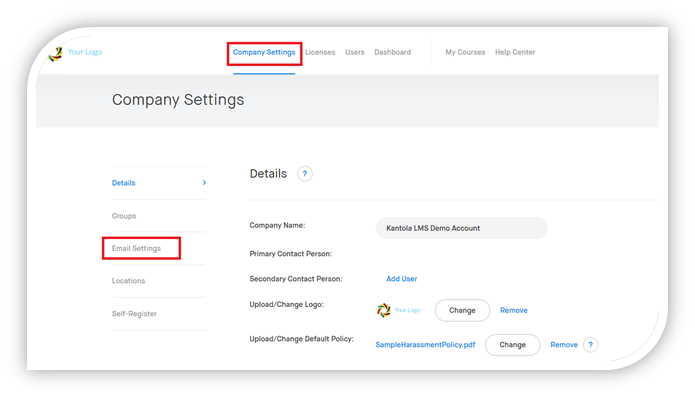Screen dimensions: 695x397
Task: Open the Dashboard tab
Action: [x=393, y=52]
